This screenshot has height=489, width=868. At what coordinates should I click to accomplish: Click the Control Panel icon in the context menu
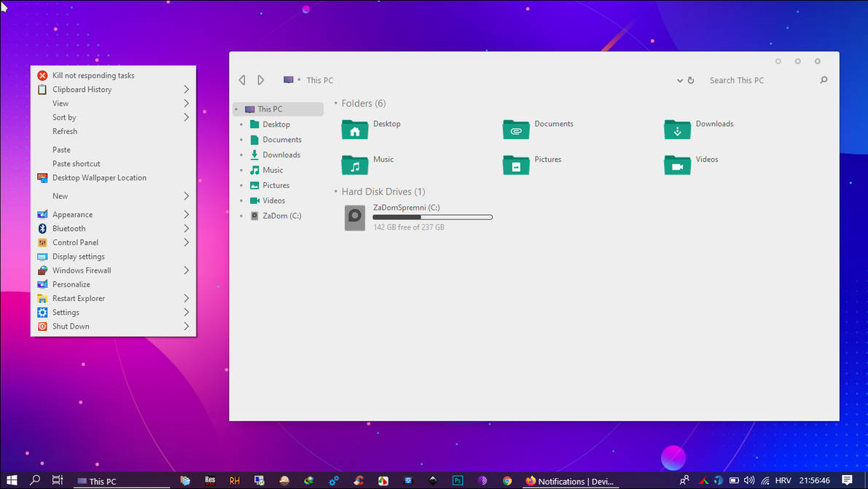click(42, 242)
